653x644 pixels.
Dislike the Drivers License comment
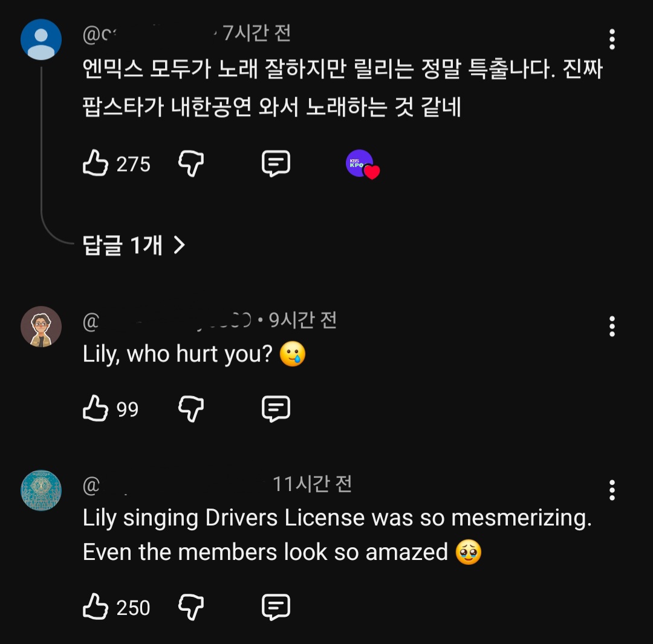[x=191, y=607]
